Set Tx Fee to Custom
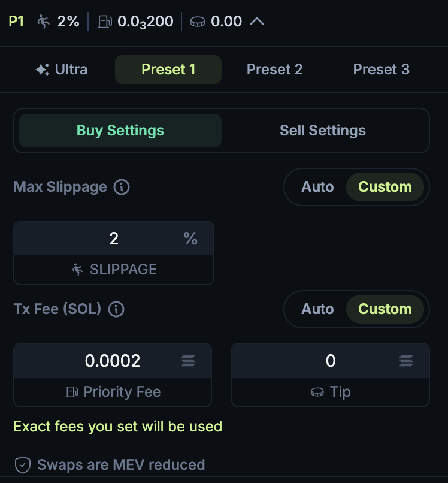Image resolution: width=448 pixels, height=483 pixels. 385,309
